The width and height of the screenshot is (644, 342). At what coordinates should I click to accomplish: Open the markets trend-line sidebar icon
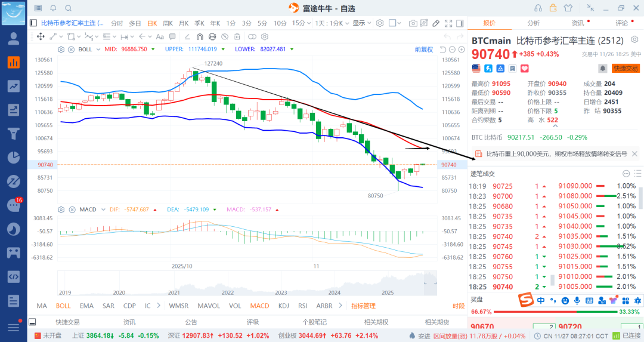[14, 87]
